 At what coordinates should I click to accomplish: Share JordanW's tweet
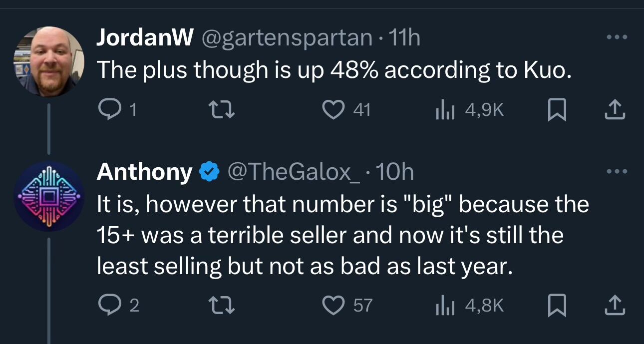(615, 109)
